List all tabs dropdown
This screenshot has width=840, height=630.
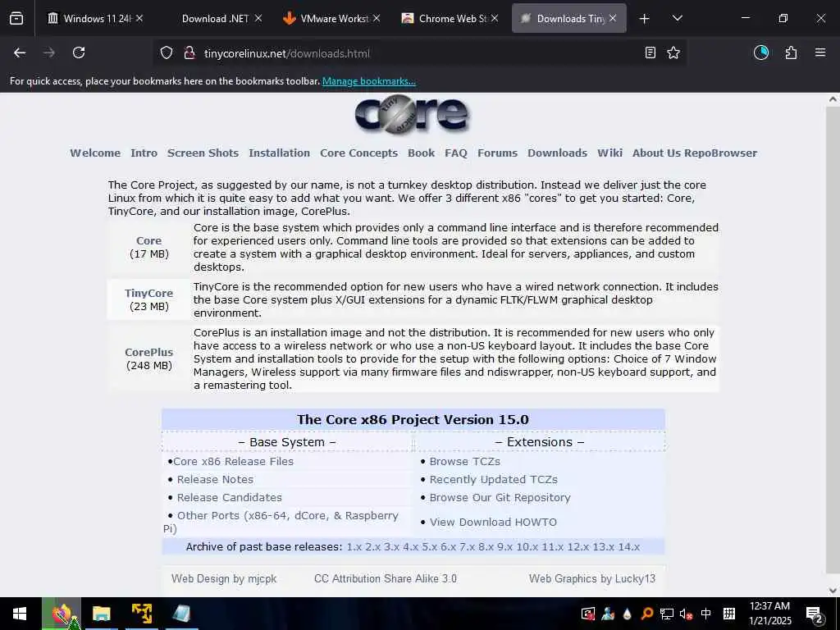pos(677,18)
